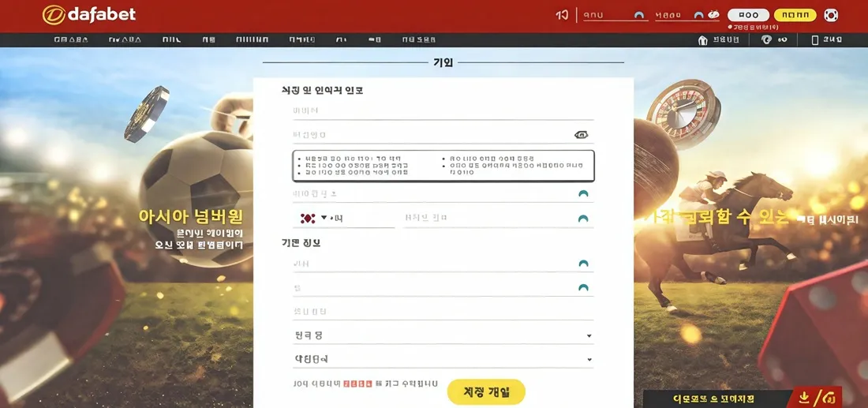Expand the country selection dropdown

tap(589, 336)
